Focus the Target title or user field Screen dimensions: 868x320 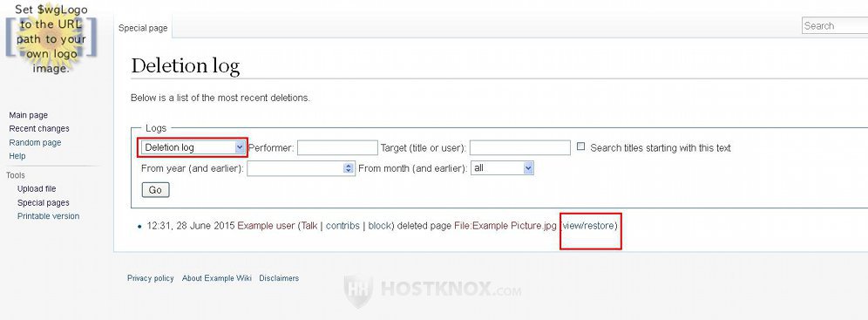coord(519,148)
